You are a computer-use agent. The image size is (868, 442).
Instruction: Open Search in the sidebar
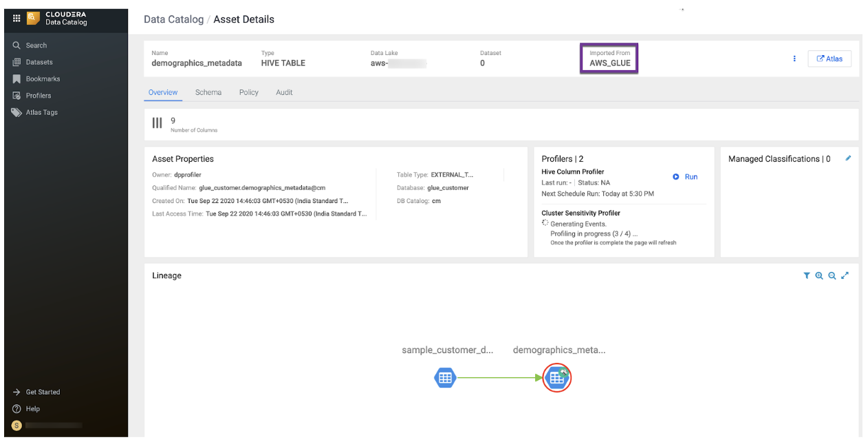point(36,45)
